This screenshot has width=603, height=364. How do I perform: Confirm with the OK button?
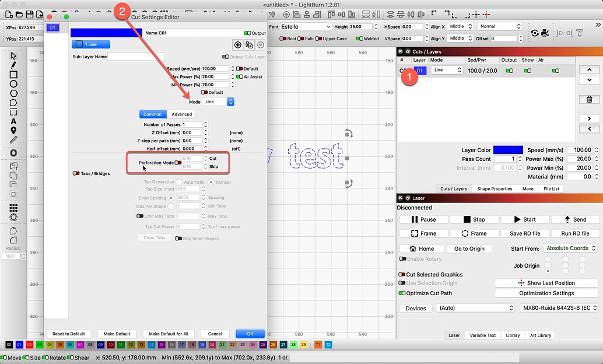pos(250,333)
